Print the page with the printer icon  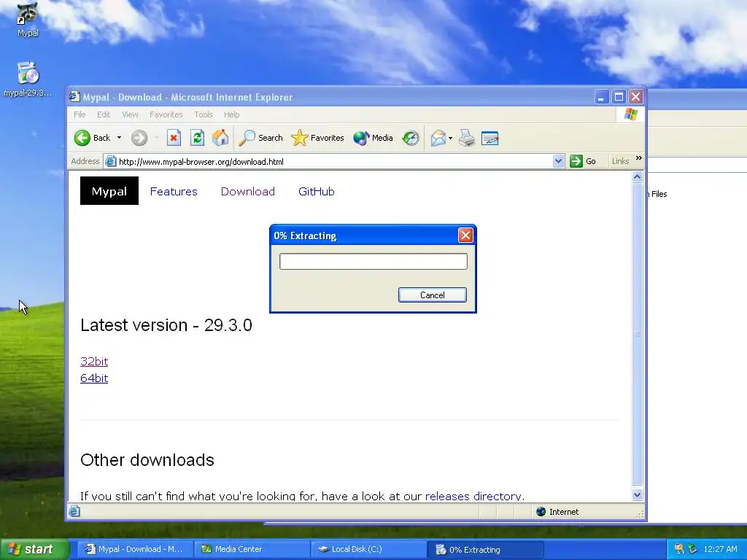tap(467, 138)
